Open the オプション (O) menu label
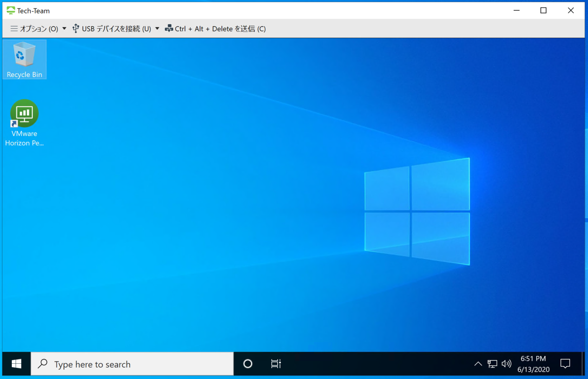 [38, 29]
